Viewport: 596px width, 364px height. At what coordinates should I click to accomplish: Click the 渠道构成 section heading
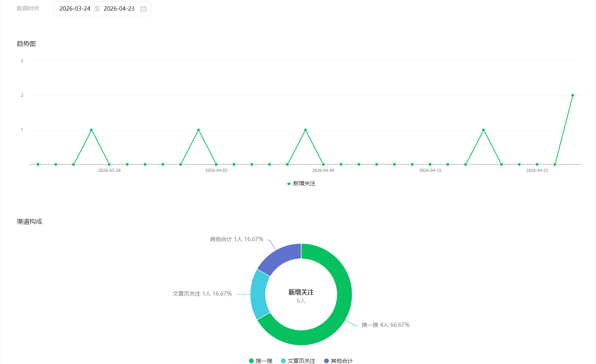coord(29,221)
